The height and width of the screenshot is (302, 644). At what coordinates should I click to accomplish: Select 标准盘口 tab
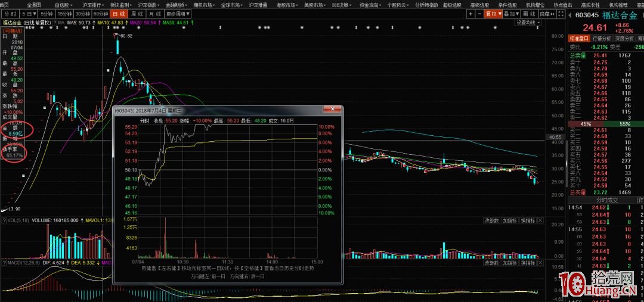[x=579, y=38]
